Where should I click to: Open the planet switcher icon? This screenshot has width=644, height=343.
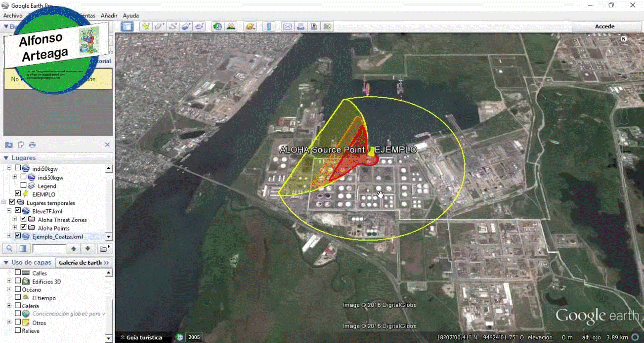click(250, 27)
